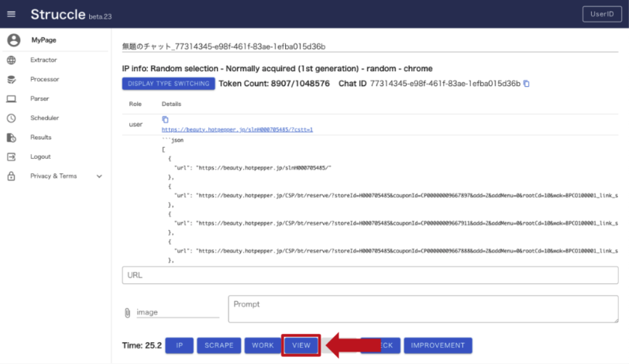The width and height of the screenshot is (629, 364).
Task: Click the IMPROVEMENT button
Action: coord(438,345)
